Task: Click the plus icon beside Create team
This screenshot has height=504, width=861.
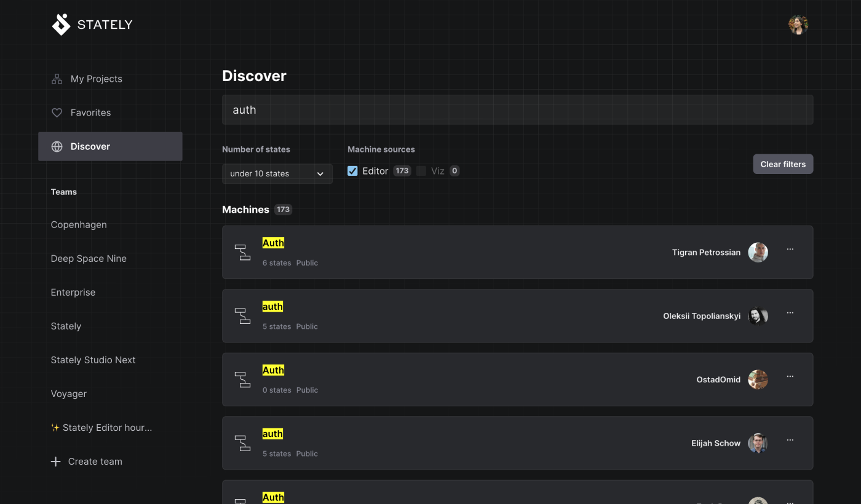Action: 56,462
